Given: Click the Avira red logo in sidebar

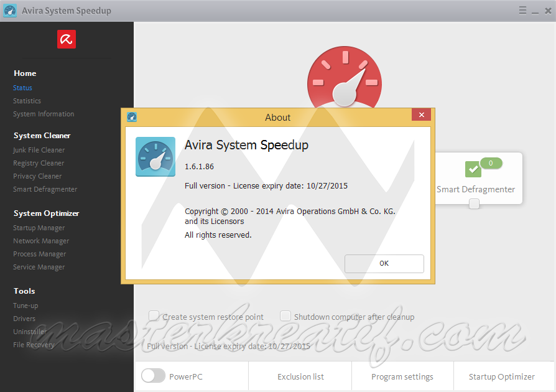Looking at the screenshot, I should pyautogui.click(x=67, y=39).
